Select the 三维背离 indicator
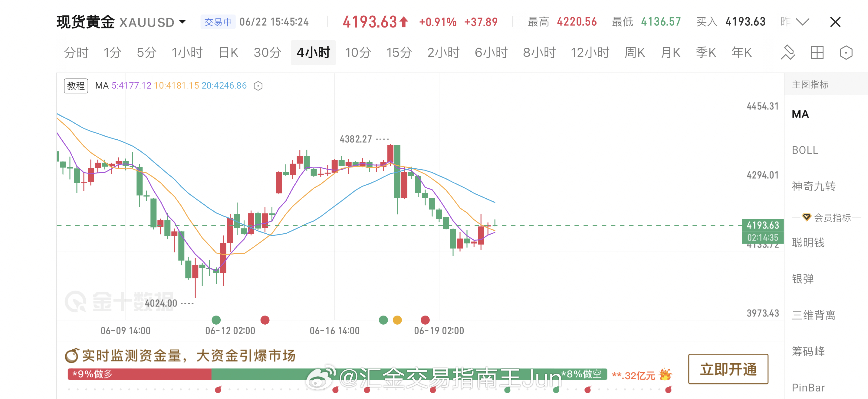The image size is (868, 399). tap(814, 315)
